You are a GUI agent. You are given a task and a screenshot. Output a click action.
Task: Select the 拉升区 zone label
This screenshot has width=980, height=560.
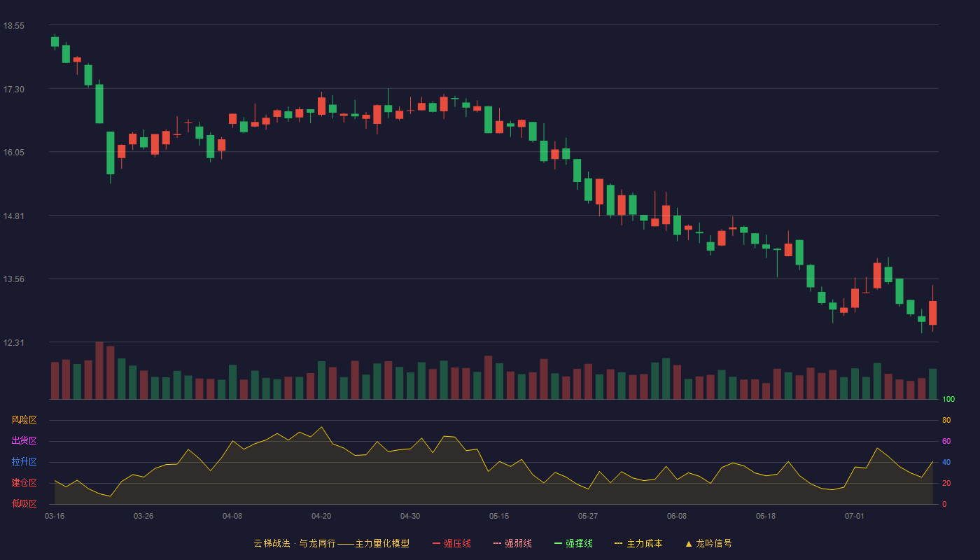click(24, 462)
